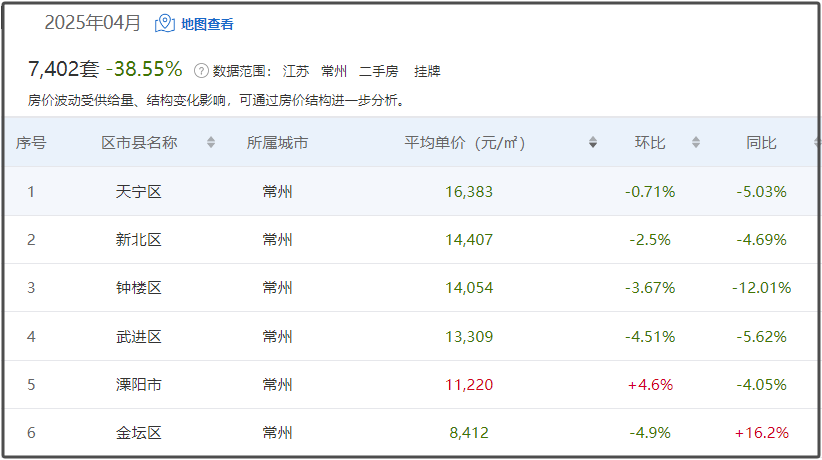The width and height of the screenshot is (822, 460).
Task: Select the 新北区 row name
Action: coord(138,240)
